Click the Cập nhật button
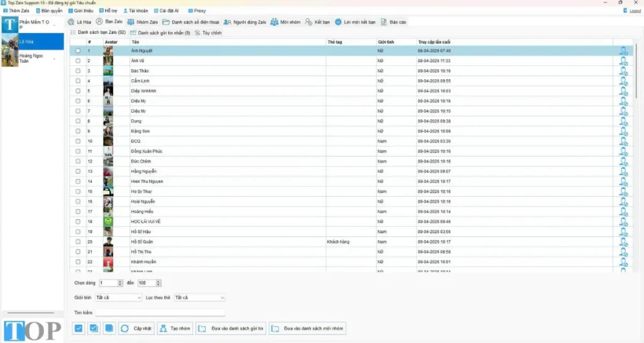This screenshot has width=644, height=343. pos(136,328)
